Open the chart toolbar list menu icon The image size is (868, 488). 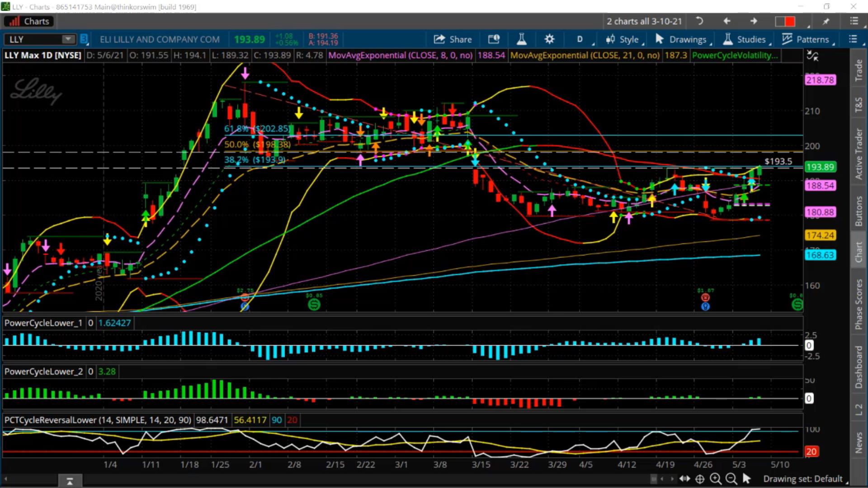[853, 39]
